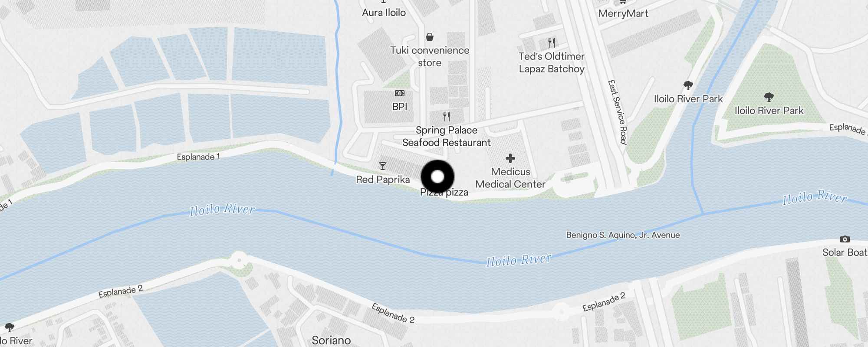Select the Medicus Medical Center text label

[510, 178]
